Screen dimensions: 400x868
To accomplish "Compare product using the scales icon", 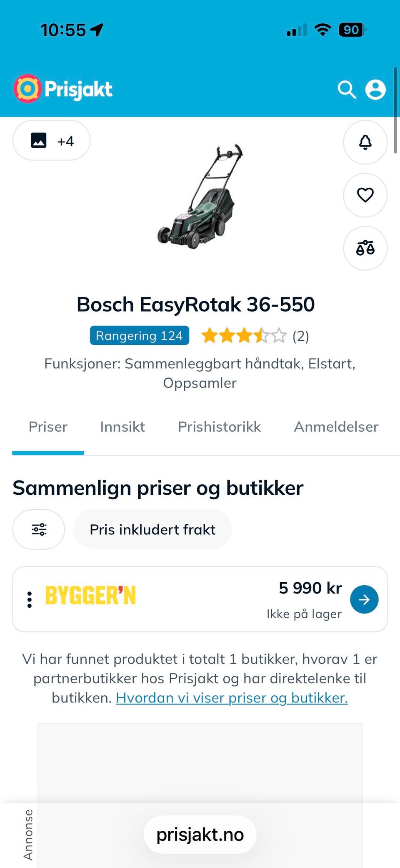I will (365, 248).
